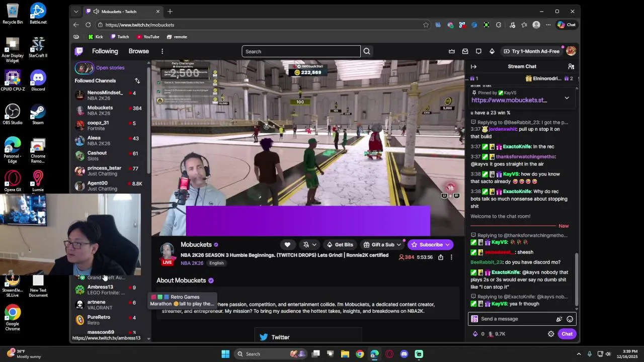Select the Mobuckets - Twitch browser tab
This screenshot has height=362, width=644.
point(122,11)
